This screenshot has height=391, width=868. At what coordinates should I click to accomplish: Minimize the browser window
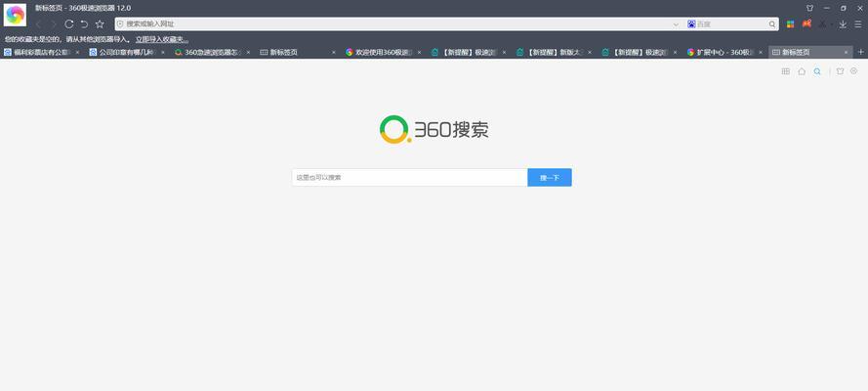click(x=826, y=8)
